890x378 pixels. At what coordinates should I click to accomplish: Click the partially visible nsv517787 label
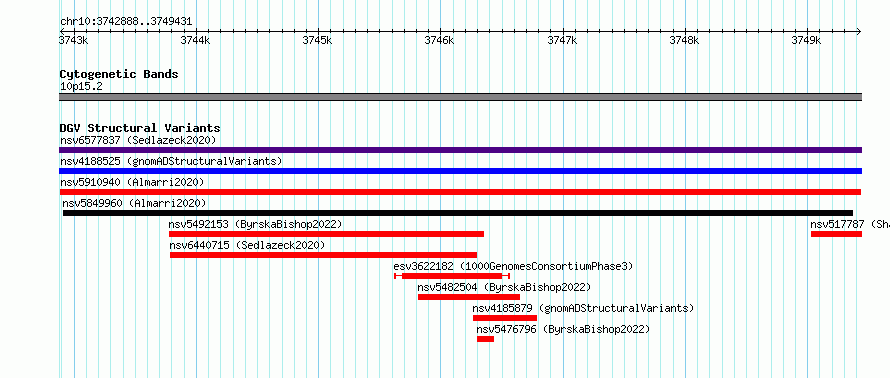point(850,224)
